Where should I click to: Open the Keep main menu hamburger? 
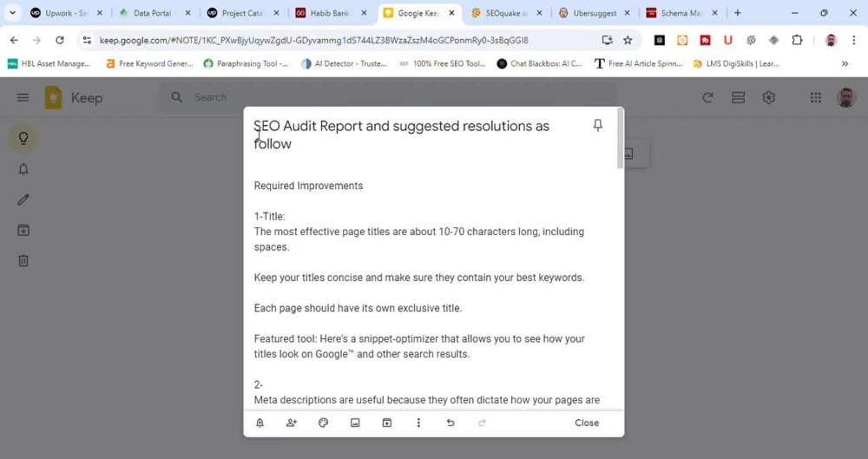[x=23, y=97]
